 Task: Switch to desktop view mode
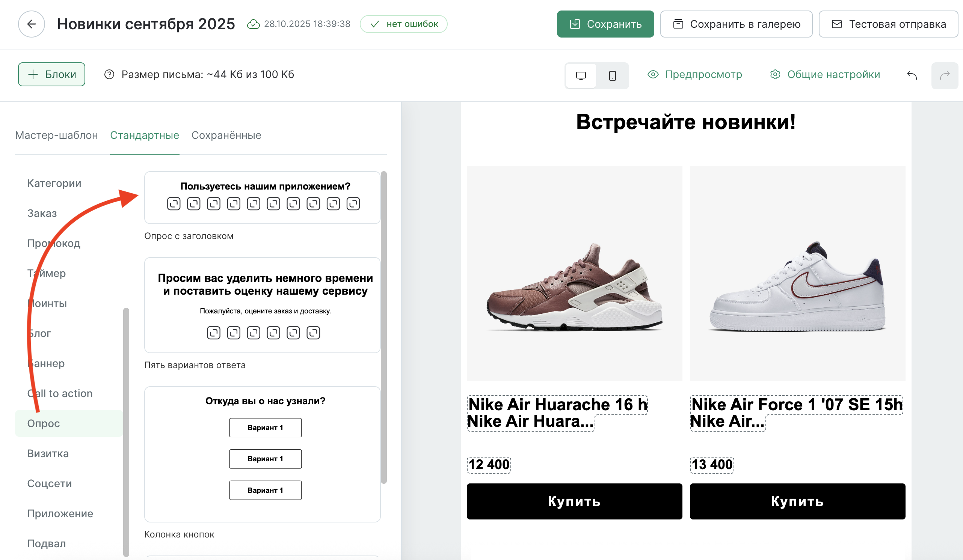pos(581,76)
